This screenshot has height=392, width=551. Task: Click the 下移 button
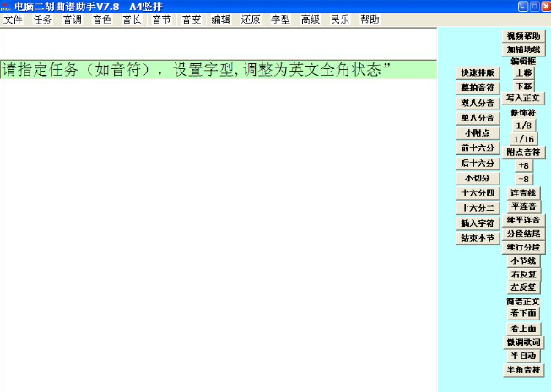pos(524,86)
